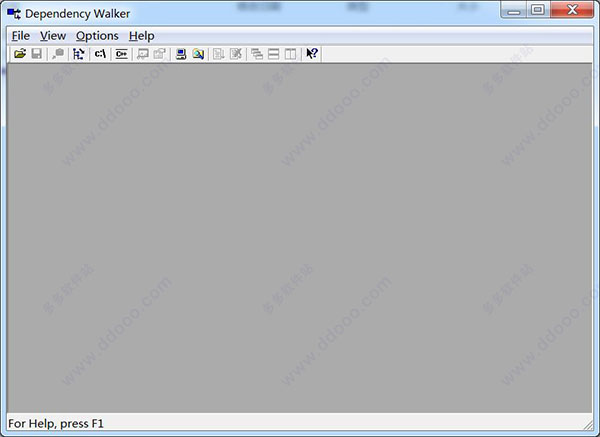Click the Start Profiling icon
The width and height of the screenshot is (600, 437).
click(219, 54)
